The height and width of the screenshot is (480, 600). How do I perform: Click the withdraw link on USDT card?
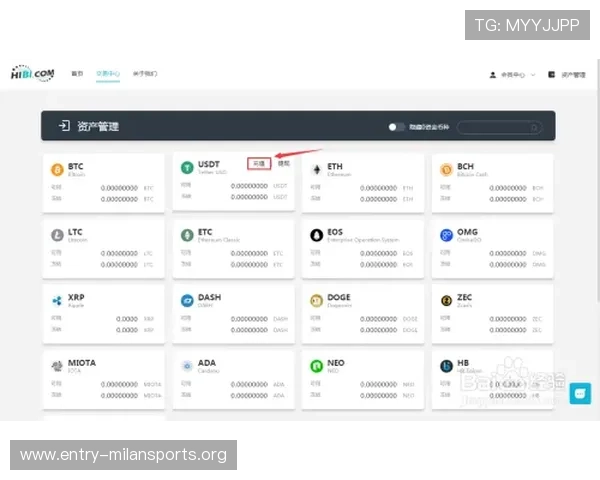(283, 162)
